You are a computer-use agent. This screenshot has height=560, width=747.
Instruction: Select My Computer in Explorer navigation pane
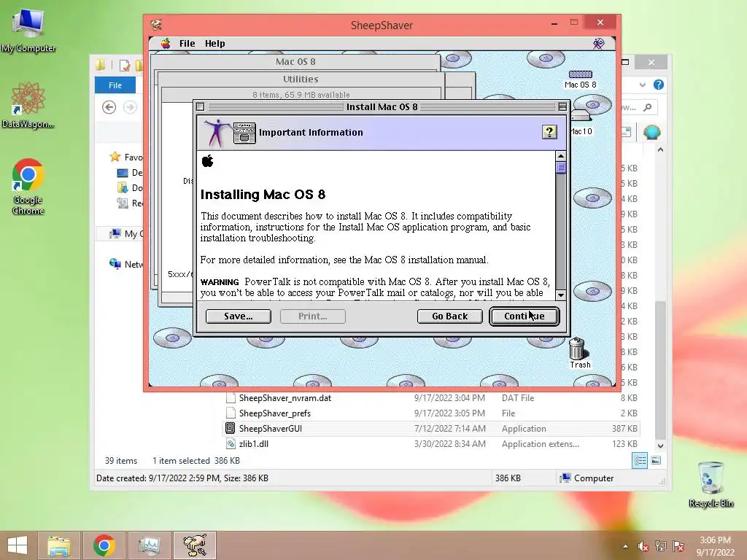127,233
